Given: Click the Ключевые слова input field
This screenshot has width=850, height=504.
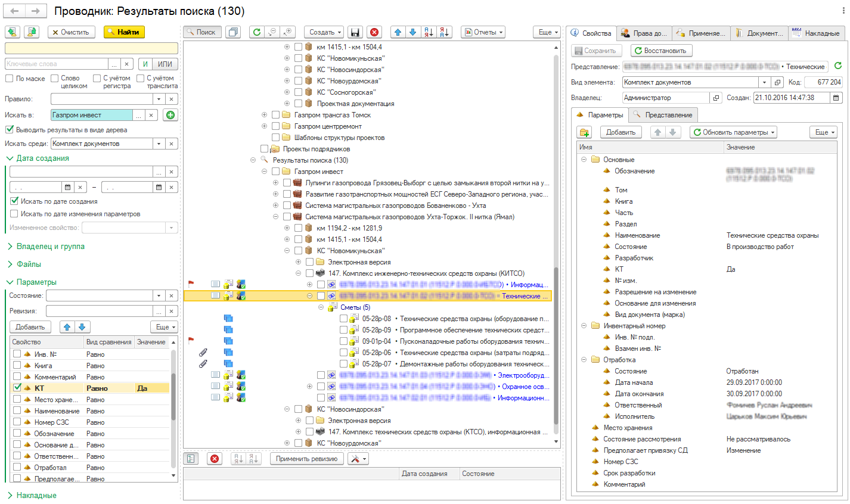Looking at the screenshot, I should tap(57, 64).
